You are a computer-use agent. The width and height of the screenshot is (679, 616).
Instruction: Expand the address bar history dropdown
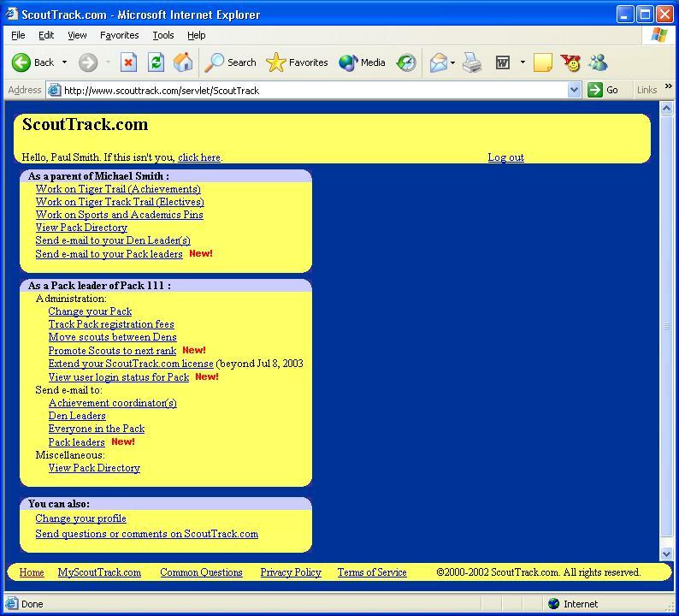574,90
